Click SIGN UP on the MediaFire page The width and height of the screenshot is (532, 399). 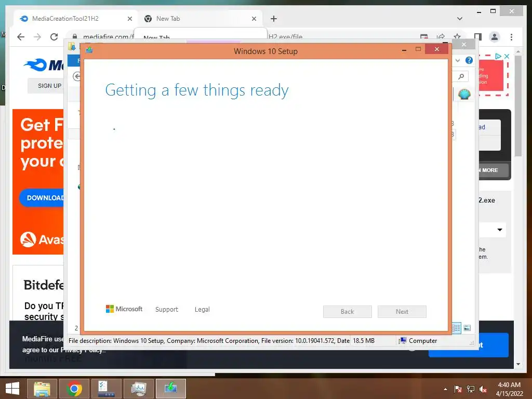(x=49, y=86)
